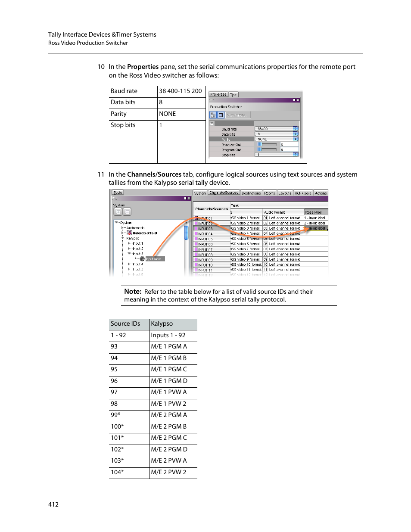The image size is (411, 532).
Task: Open the Tips tab
Action: click(x=233, y=95)
